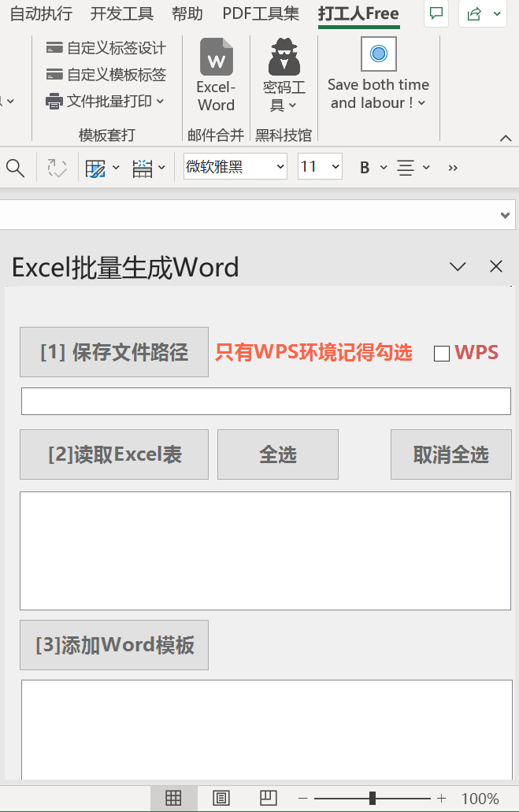The width and height of the screenshot is (519, 812).
Task: Expand the 密码工具 dropdown arrow
Action: [292, 106]
